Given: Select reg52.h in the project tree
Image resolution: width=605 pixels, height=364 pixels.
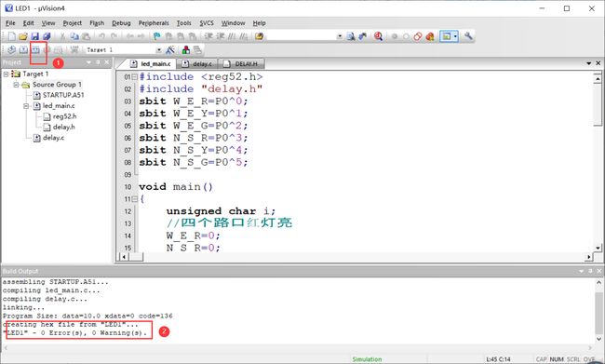Looking at the screenshot, I should (x=60, y=116).
